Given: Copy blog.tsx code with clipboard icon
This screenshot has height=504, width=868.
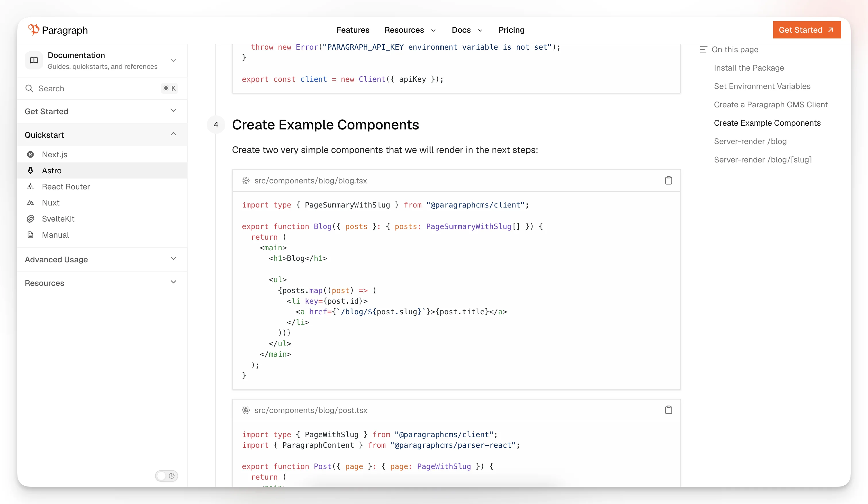Looking at the screenshot, I should coord(668,181).
